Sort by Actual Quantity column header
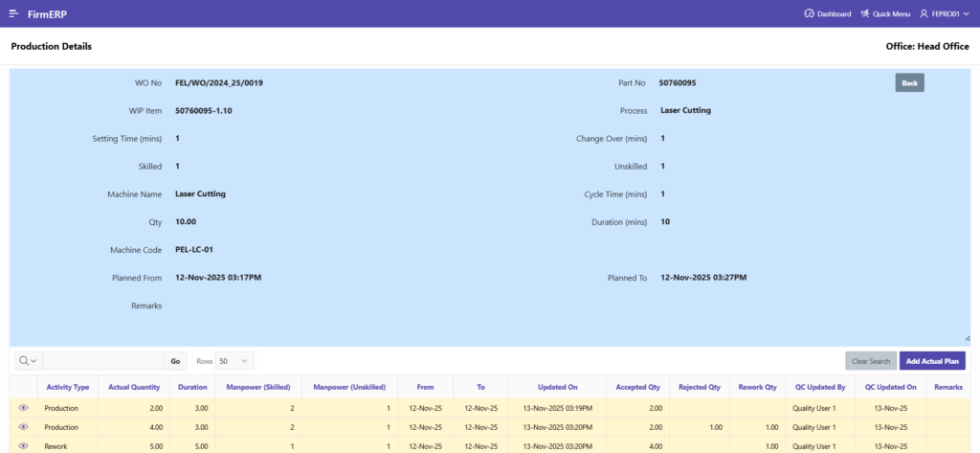Image resolution: width=980 pixels, height=453 pixels. 134,387
